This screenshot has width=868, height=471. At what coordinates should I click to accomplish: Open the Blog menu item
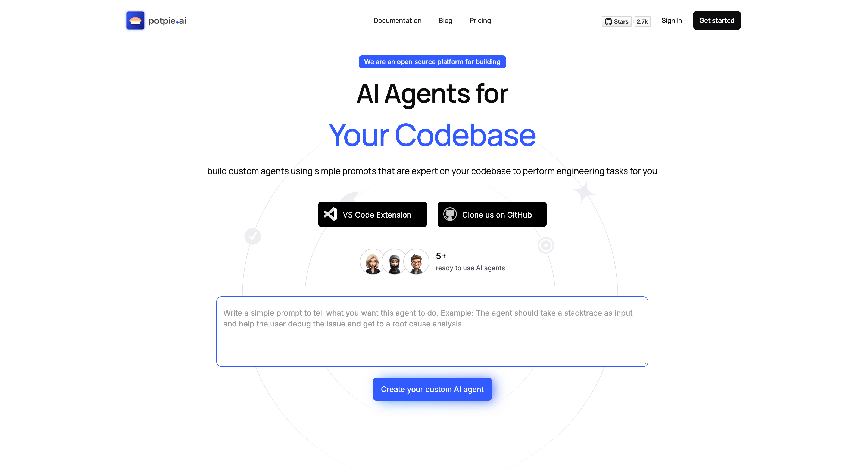445,20
